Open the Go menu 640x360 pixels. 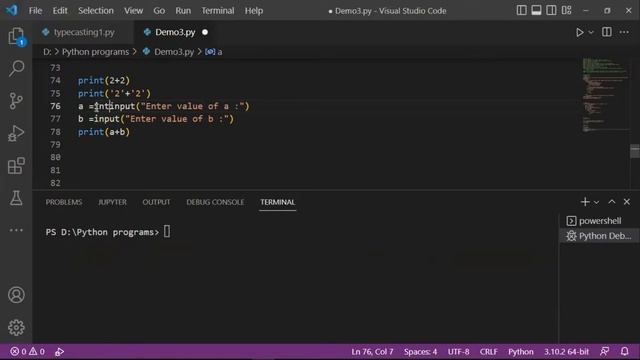coord(159,11)
